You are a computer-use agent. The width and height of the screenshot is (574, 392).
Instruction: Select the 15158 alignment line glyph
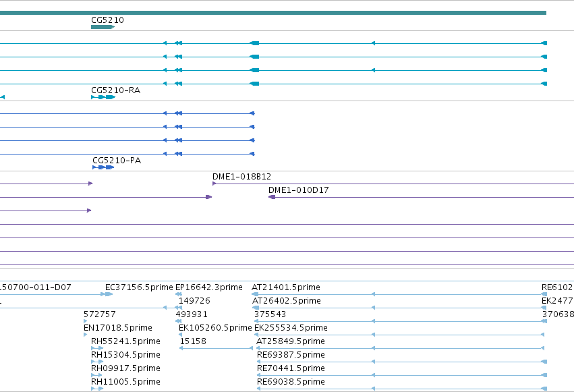(216, 348)
